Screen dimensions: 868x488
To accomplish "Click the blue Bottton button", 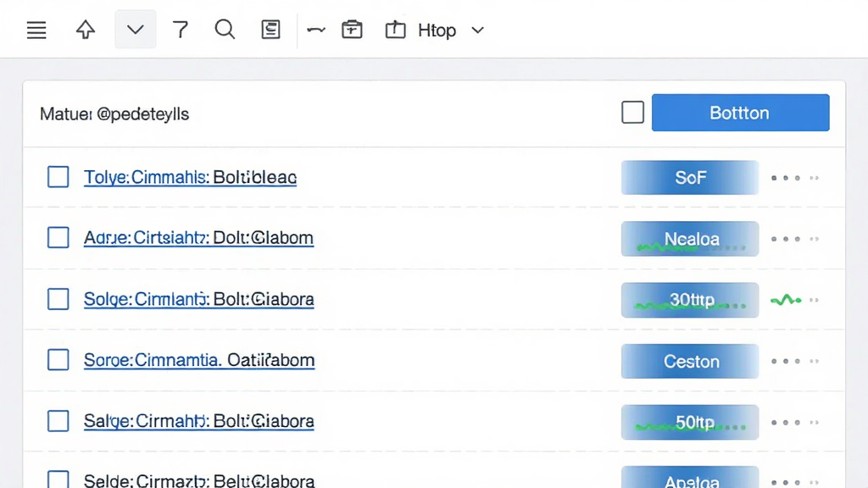I will pos(740,113).
